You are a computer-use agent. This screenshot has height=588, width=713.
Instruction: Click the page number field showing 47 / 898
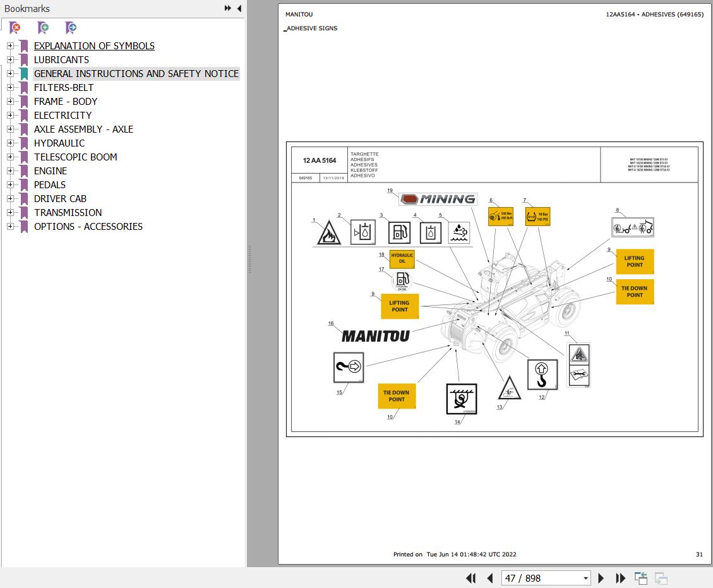click(541, 578)
